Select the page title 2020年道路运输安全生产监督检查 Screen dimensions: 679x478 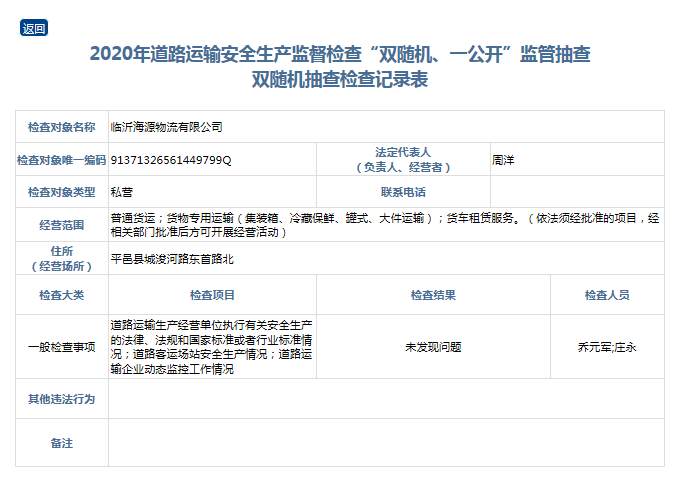[x=226, y=54]
